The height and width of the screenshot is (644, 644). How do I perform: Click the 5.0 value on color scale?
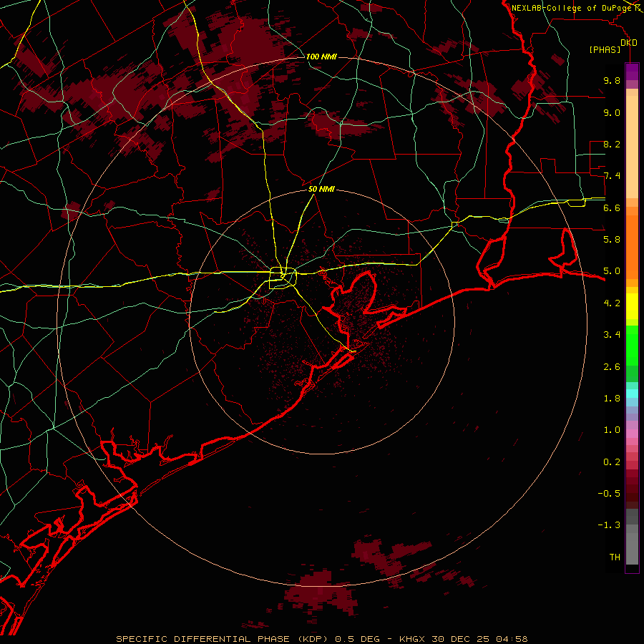point(612,271)
